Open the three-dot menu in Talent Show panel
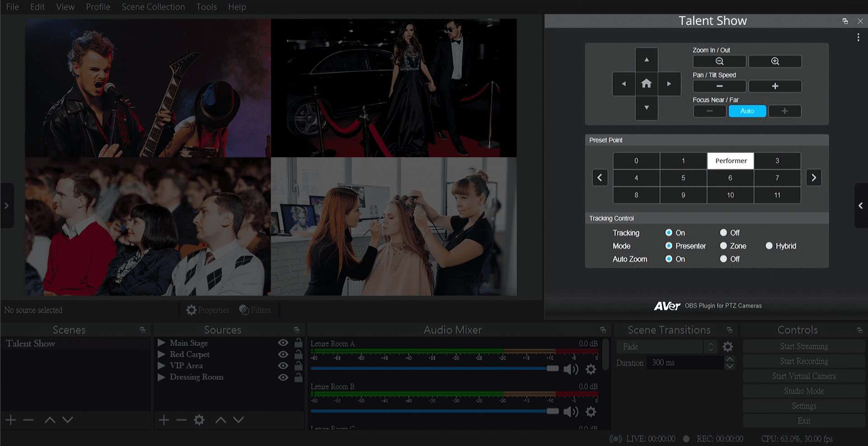 (x=858, y=38)
